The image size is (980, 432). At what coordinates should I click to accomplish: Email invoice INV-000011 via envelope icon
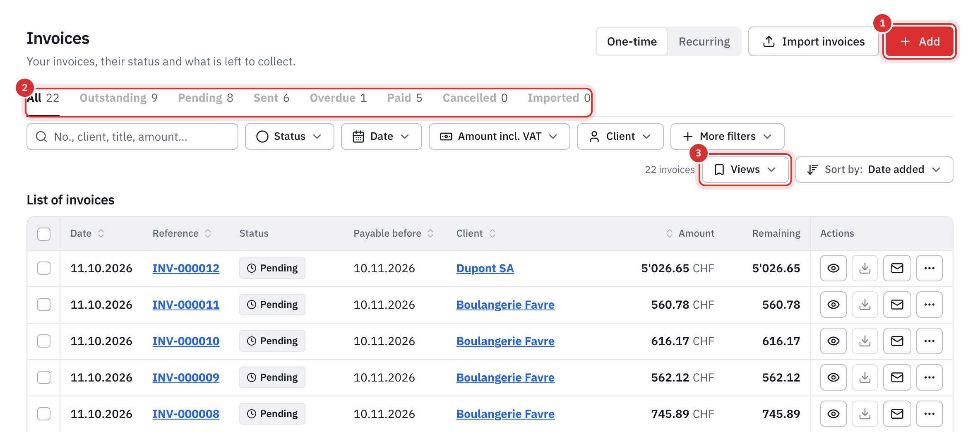[897, 305]
